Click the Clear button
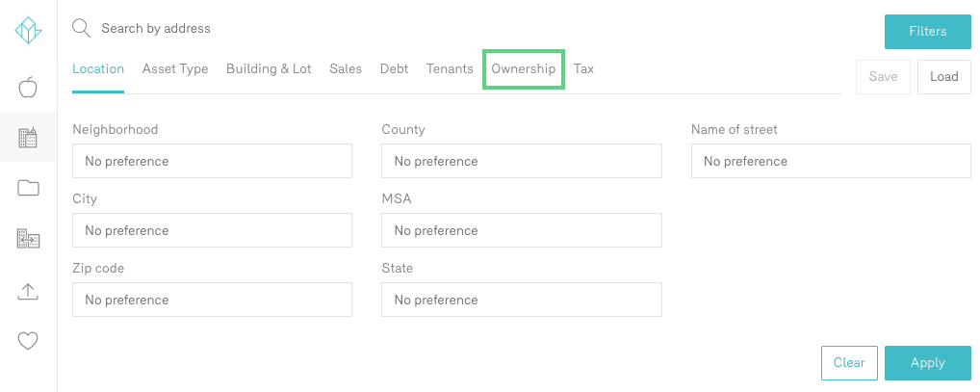This screenshot has width=980, height=392. [x=849, y=363]
